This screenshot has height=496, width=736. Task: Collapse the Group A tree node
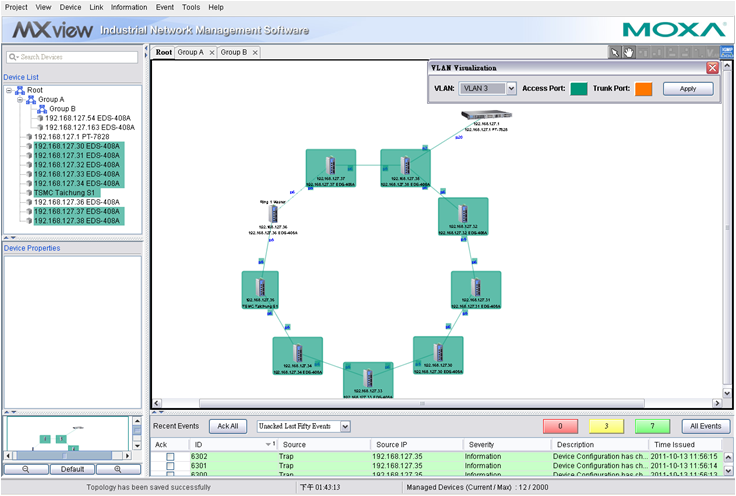pyautogui.click(x=20, y=99)
